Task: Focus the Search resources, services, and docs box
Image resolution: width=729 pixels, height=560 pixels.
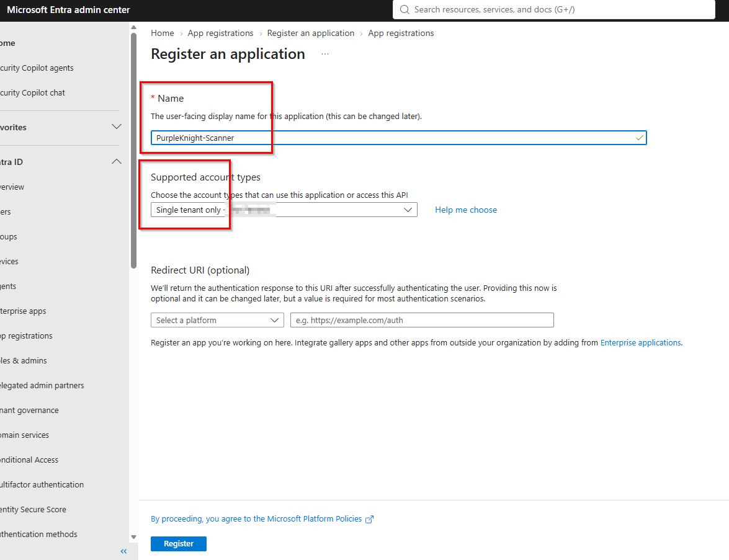Action: [553, 10]
